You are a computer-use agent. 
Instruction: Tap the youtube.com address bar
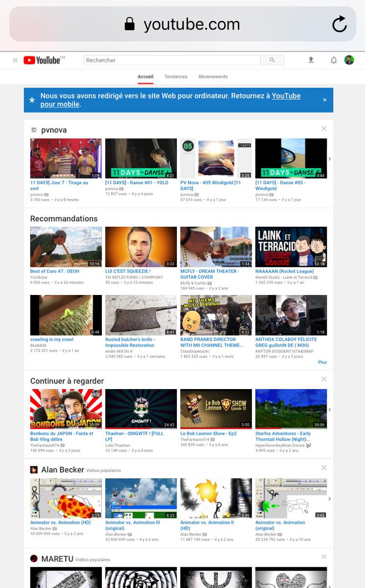[182, 24]
